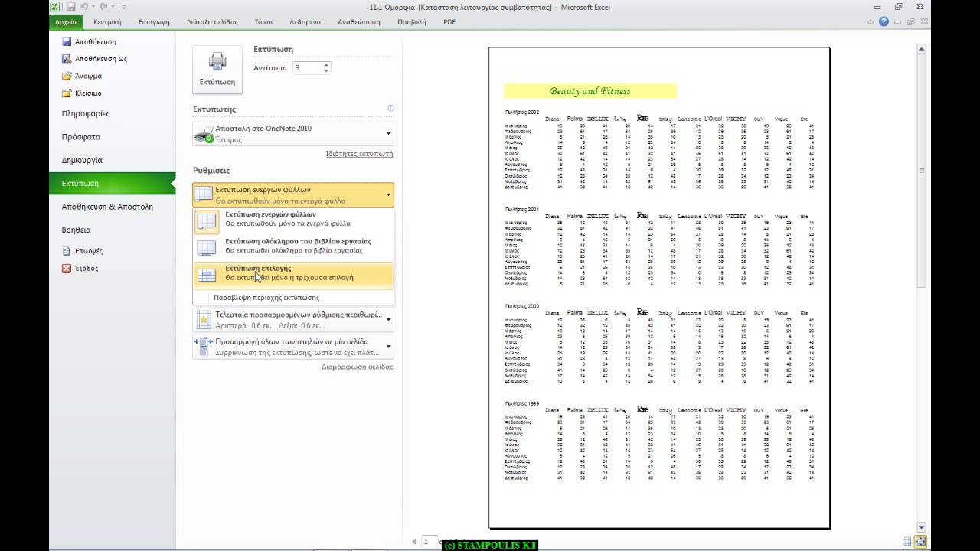Viewport: 980px width, 551px height.
Task: Decrease copies with the spinner down arrow
Action: point(326,71)
